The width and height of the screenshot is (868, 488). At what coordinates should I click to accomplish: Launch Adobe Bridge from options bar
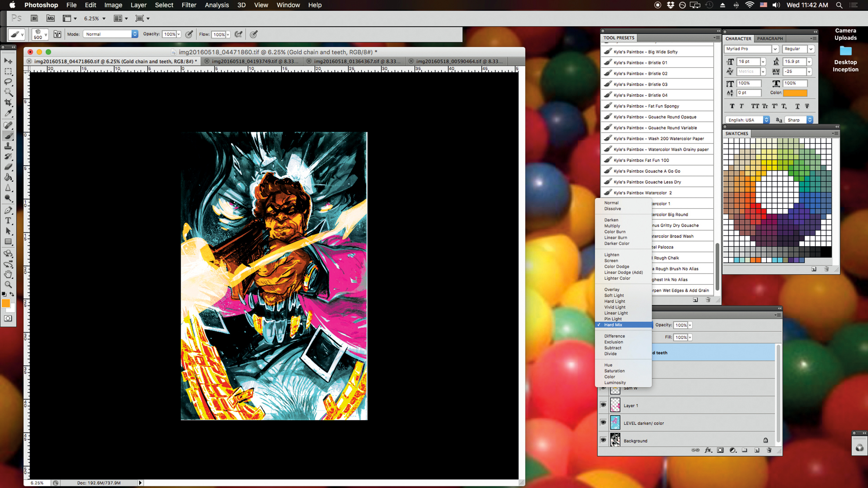coord(34,19)
